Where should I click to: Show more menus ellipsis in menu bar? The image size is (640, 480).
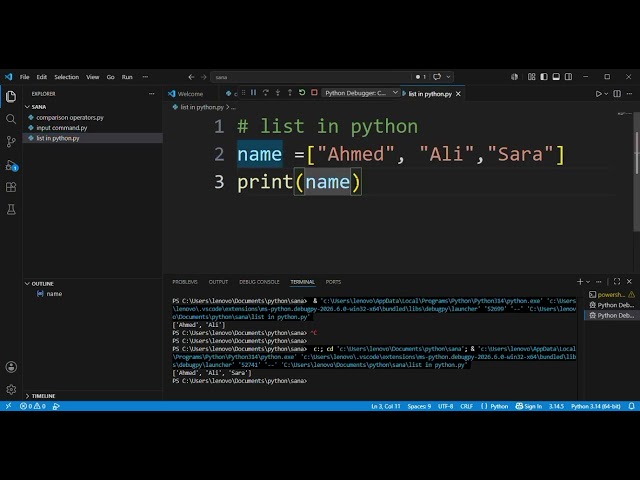pos(145,77)
